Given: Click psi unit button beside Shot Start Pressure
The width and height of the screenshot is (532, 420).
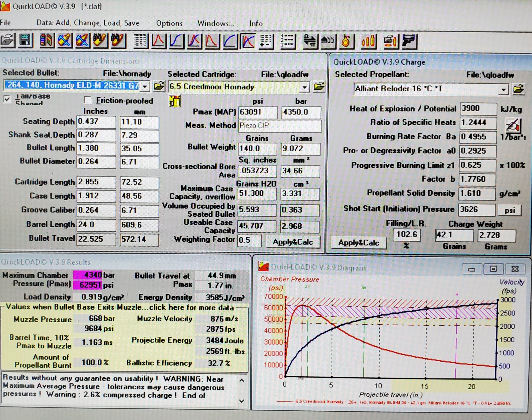Looking at the screenshot, I should 509,211.
